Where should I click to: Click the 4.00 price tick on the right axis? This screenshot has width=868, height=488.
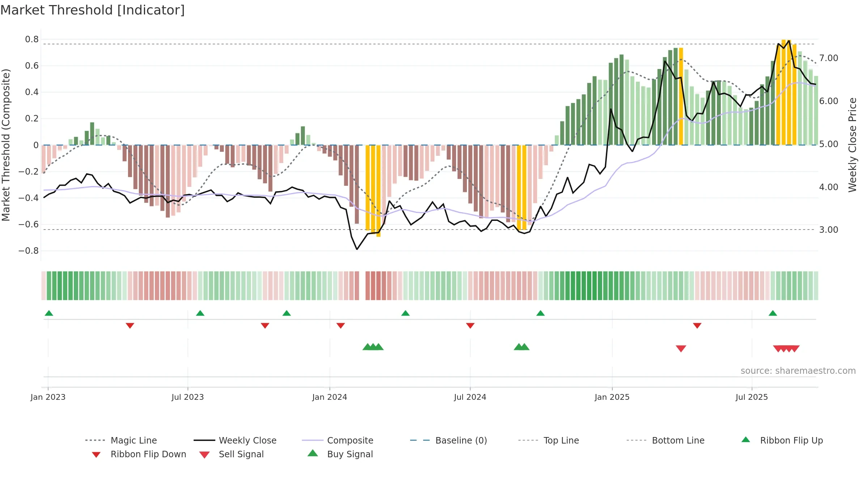[829, 187]
